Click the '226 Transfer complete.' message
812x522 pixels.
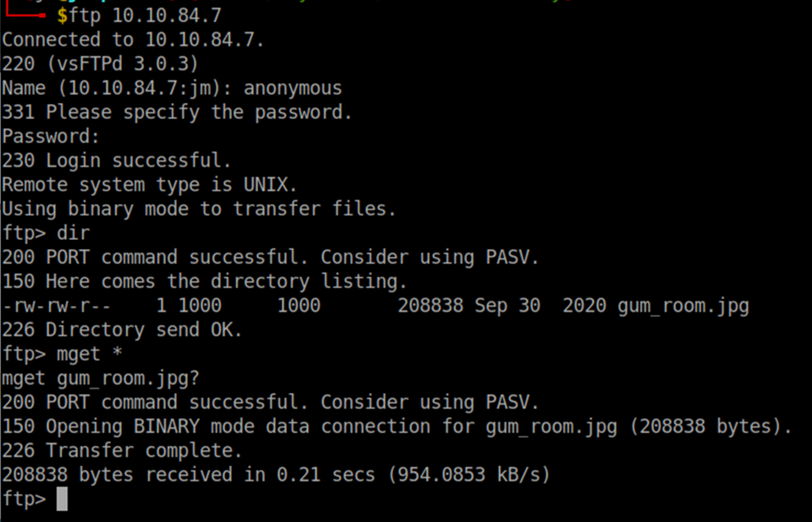click(122, 451)
